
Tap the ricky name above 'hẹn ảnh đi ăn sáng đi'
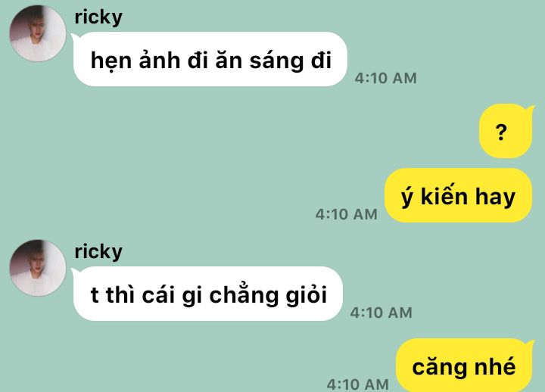coord(98,17)
